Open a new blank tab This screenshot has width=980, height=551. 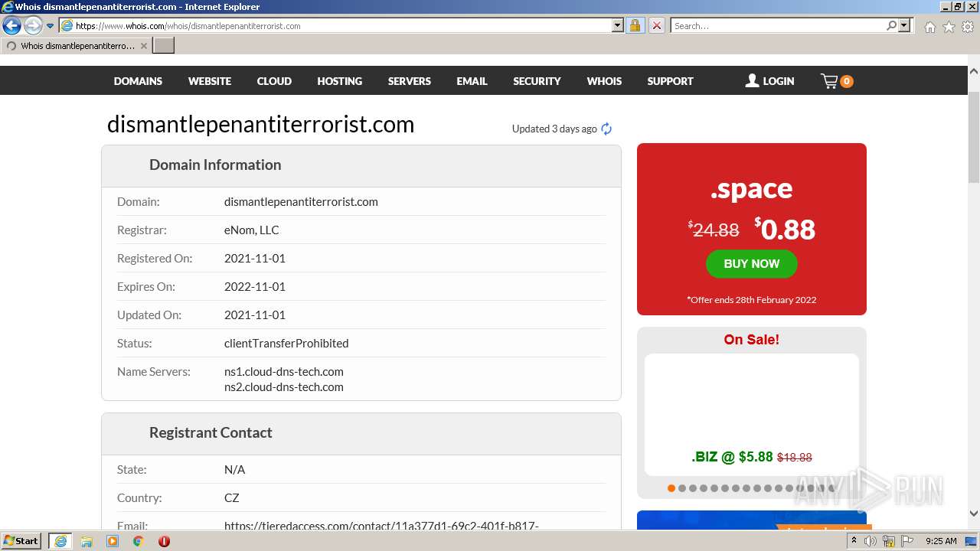[164, 46]
